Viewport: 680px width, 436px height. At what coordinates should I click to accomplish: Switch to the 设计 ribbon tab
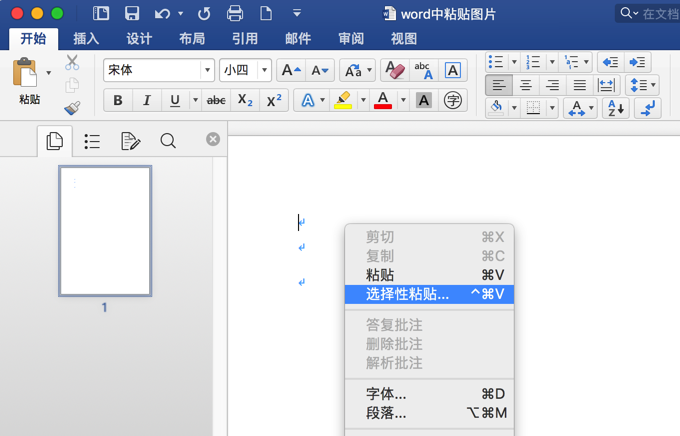click(139, 39)
